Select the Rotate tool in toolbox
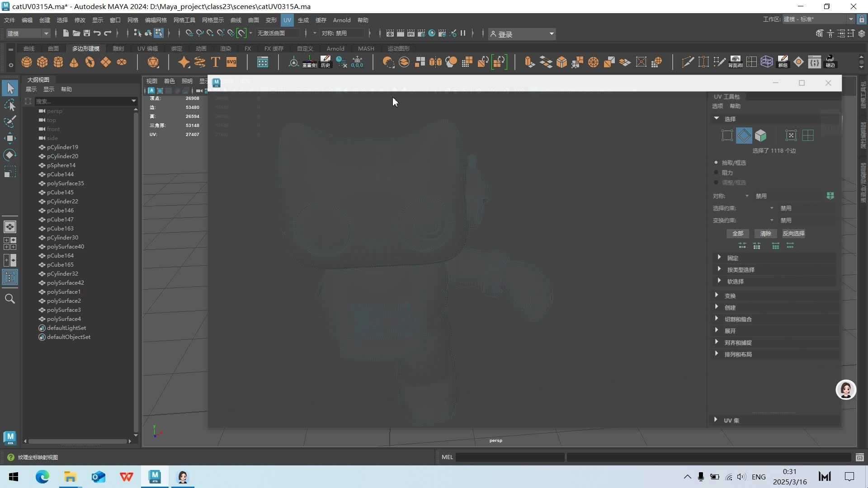 [10, 155]
